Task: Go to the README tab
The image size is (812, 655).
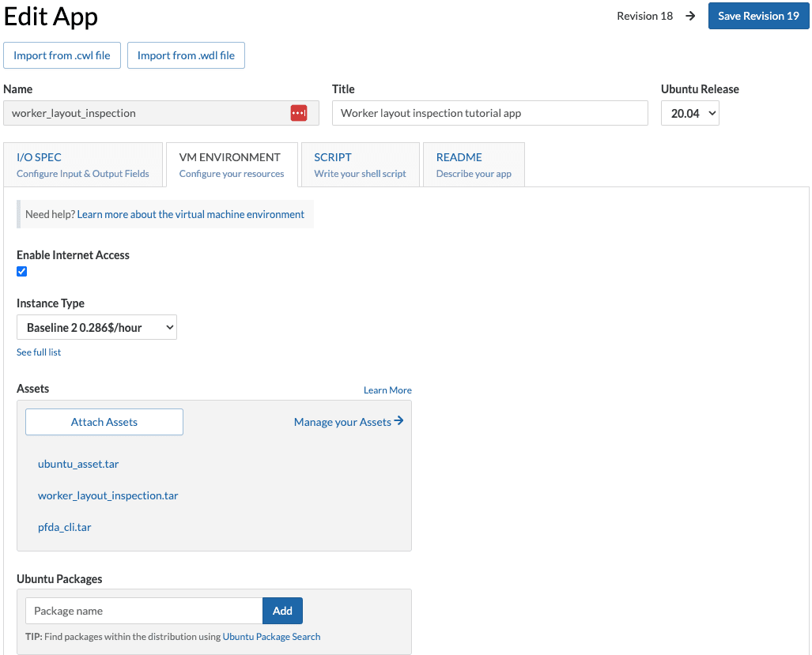Action: pos(473,164)
